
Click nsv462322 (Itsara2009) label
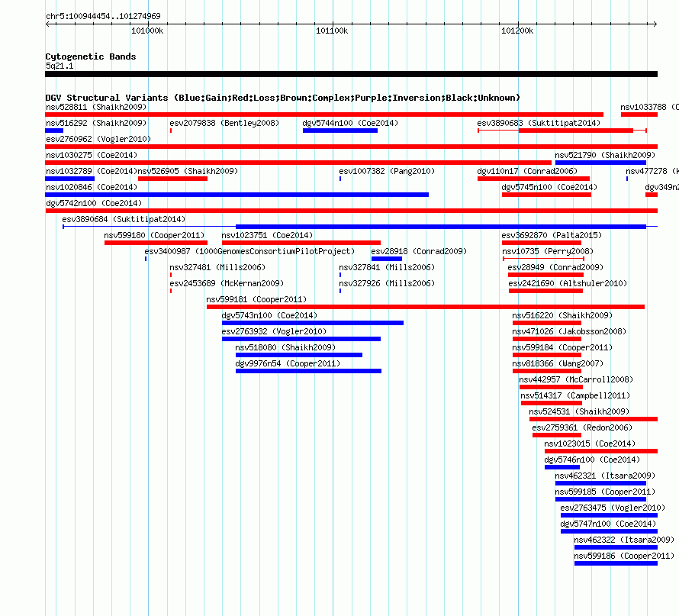pos(624,540)
